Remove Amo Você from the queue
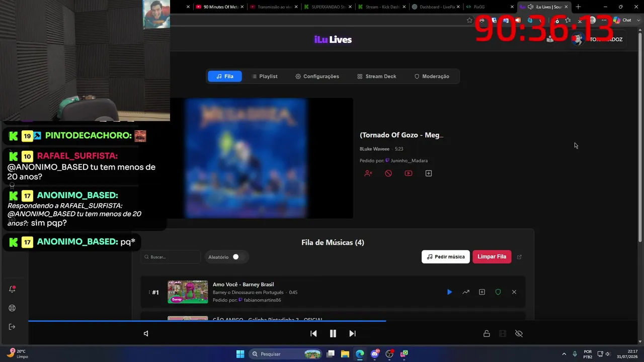Screen dimensions: 644x362 (514, 292)
